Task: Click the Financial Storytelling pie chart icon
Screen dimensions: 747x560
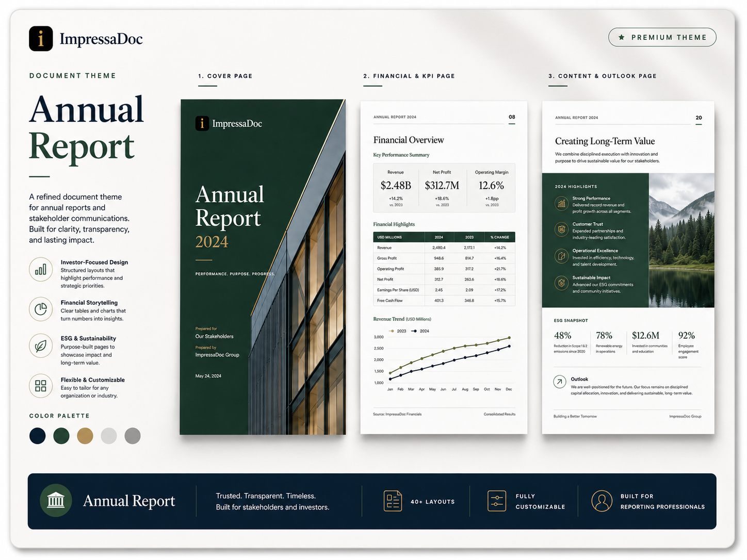Action: click(x=41, y=309)
